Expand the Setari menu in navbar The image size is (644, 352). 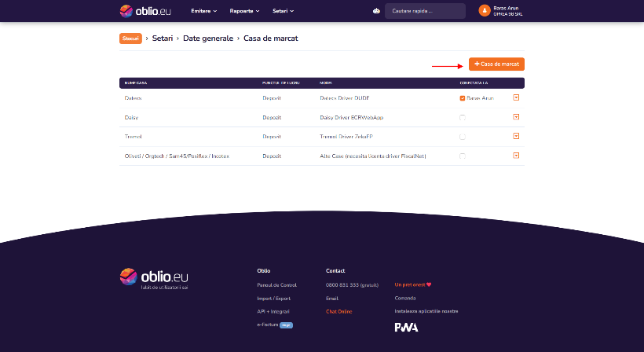point(283,11)
